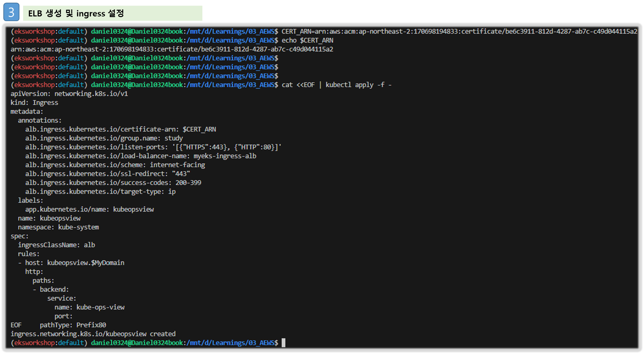
Task: Click the CERT_ARN=arn:aws:acm assignment command
Action: (459, 31)
